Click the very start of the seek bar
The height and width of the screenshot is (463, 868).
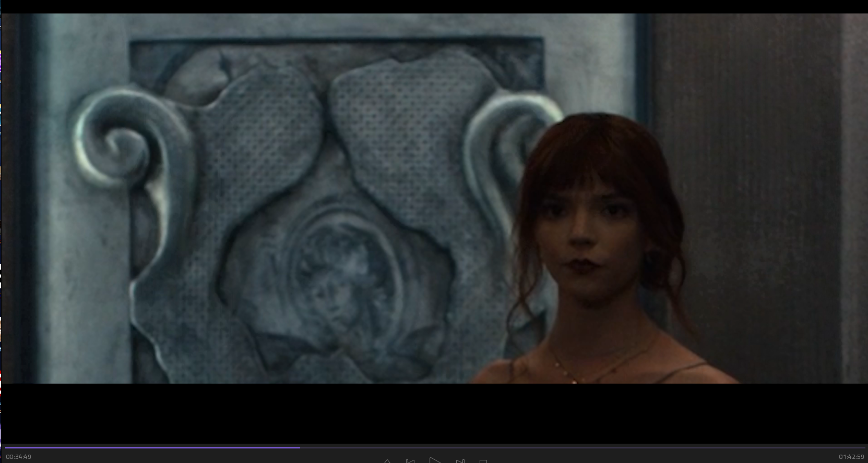pyautogui.click(x=6, y=447)
